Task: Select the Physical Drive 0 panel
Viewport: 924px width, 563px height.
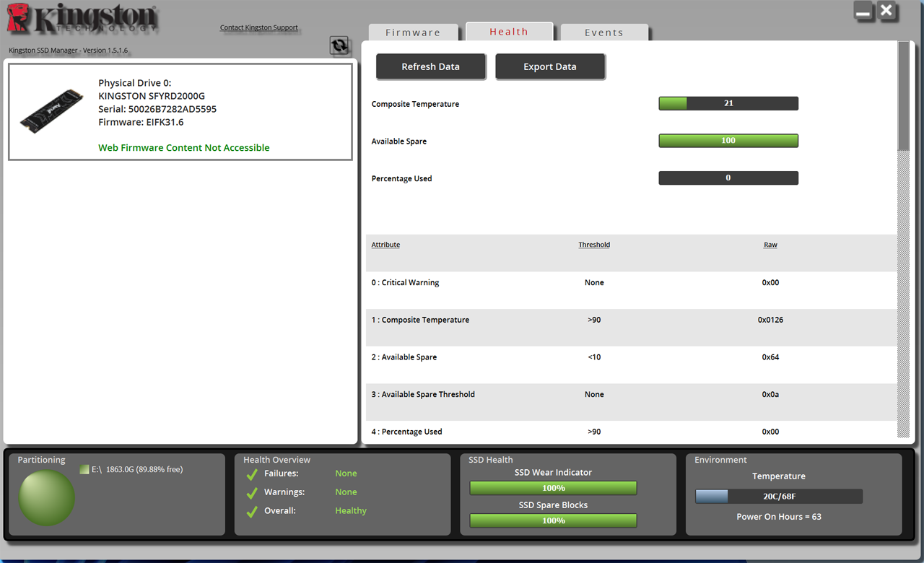Action: 179,110
